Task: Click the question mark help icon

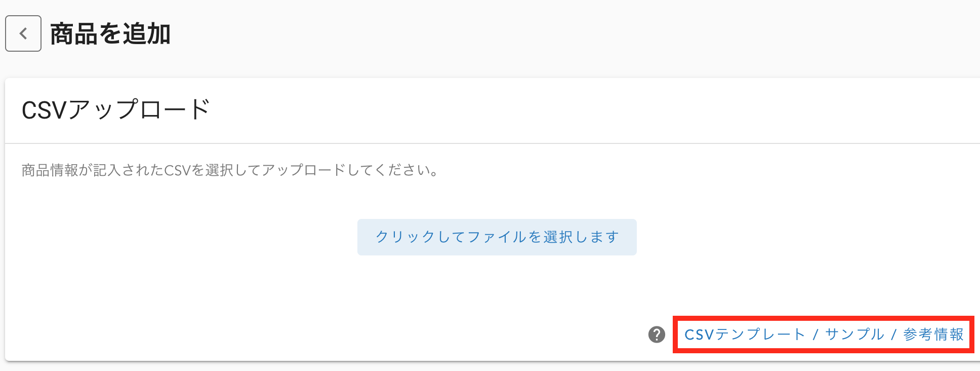Action: (657, 335)
